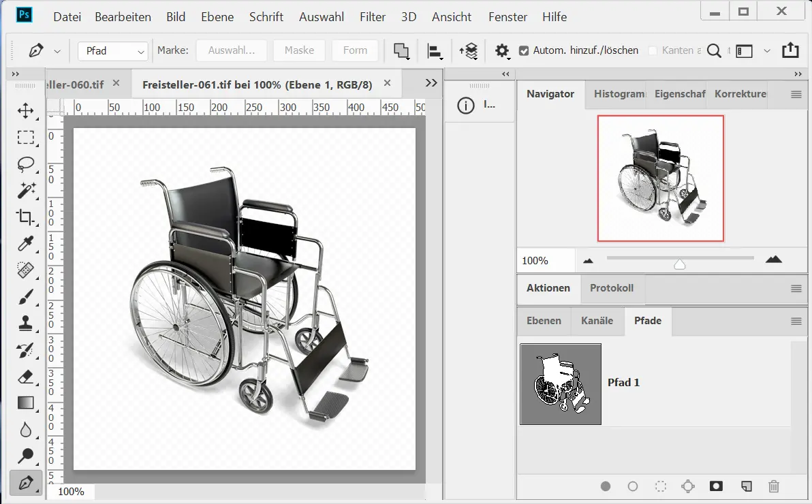
Task: Click the Navigator zoom slider handle
Action: tap(679, 264)
